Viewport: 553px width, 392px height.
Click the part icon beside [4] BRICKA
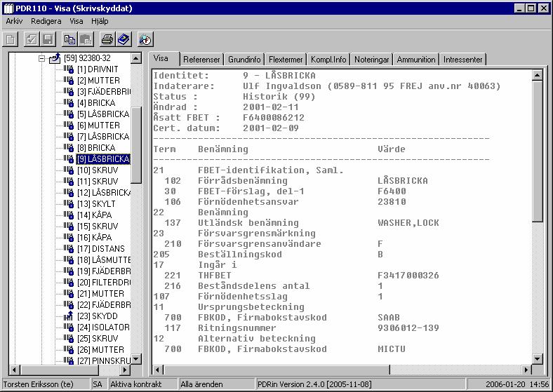[x=68, y=103]
